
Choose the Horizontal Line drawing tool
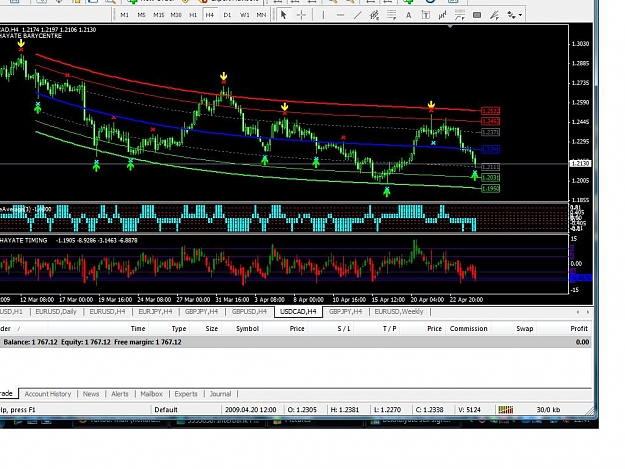pos(340,15)
